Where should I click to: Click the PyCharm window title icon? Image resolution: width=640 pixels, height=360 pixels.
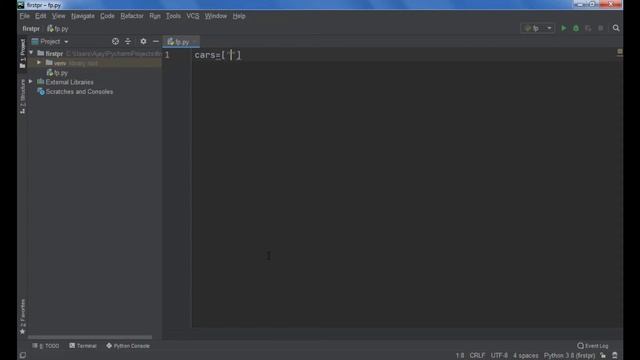pos(21,5)
